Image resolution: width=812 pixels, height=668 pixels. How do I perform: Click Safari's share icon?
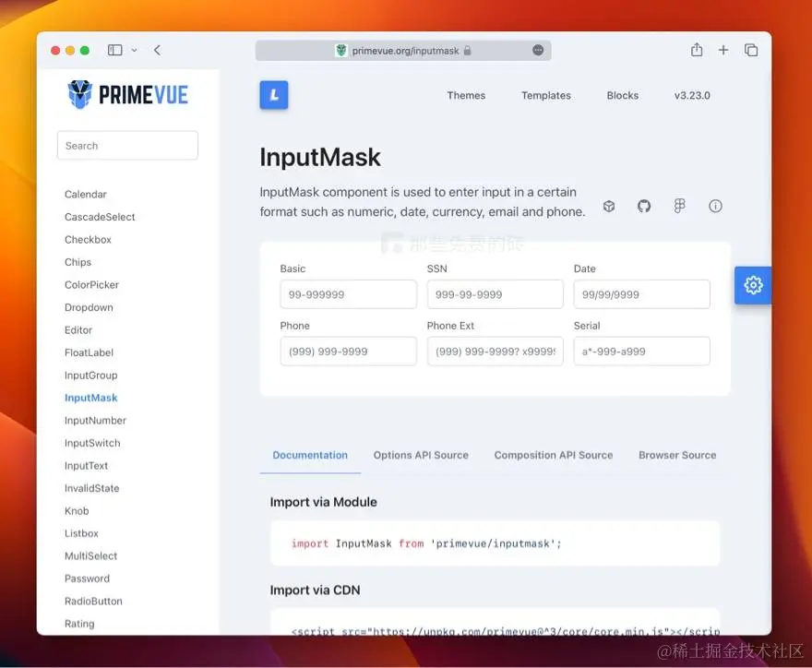click(696, 50)
